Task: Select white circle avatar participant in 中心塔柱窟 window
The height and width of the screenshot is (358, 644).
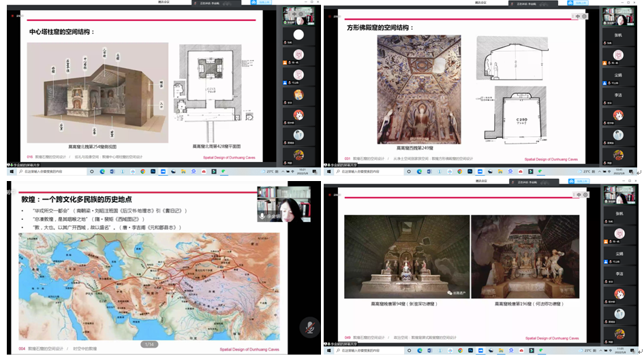Action: coord(298,35)
